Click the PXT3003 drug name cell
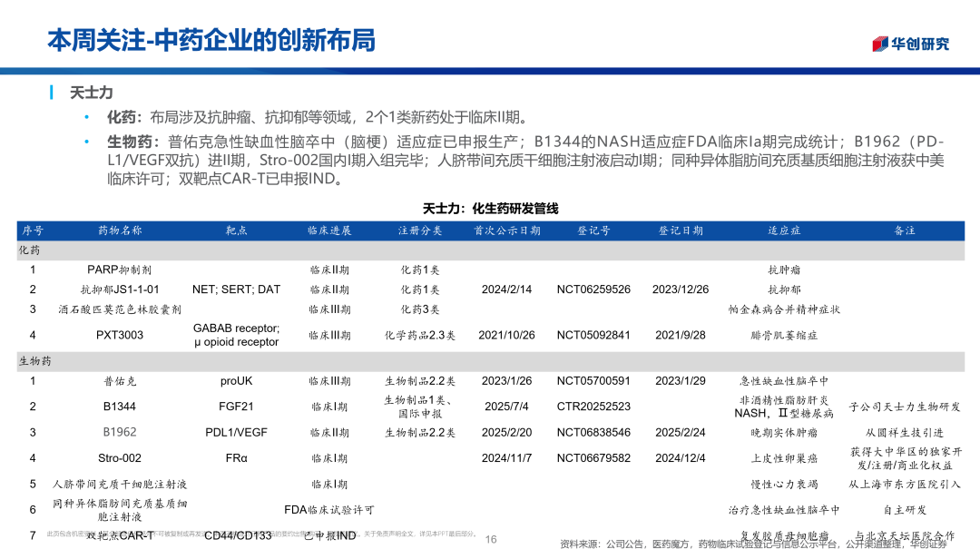980x549 pixels. click(x=120, y=335)
